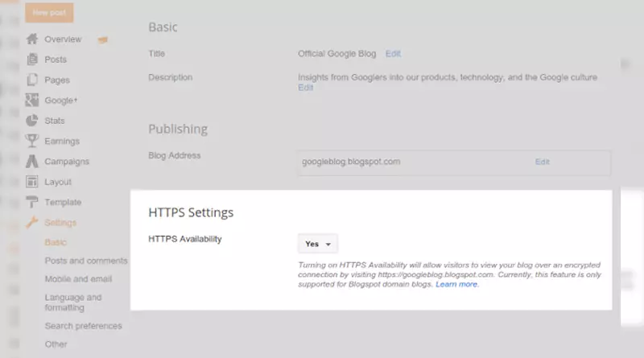The image size is (644, 358).
Task: Open the Campaigns section
Action: click(67, 162)
